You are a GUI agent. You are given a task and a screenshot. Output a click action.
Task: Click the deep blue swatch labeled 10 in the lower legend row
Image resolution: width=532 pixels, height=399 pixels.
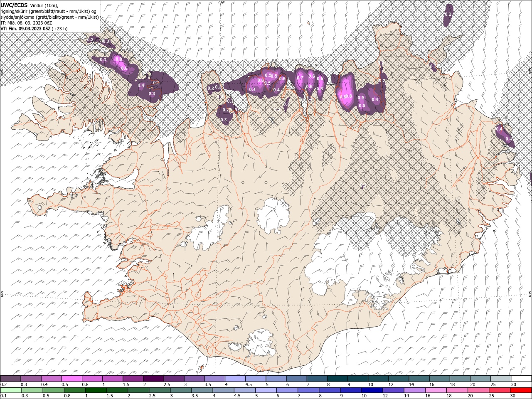pos(372,390)
